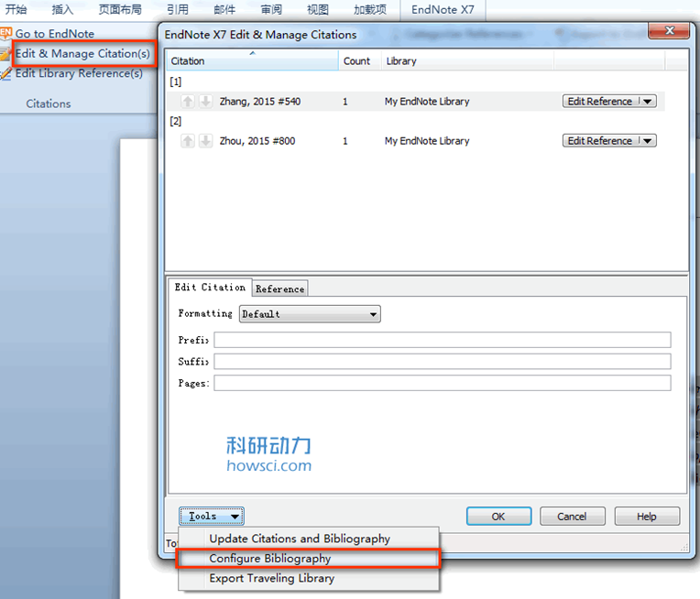Open Edit Reference dropdown arrow for Zhang citation
Viewport: 700px width, 599px height.
[x=648, y=102]
